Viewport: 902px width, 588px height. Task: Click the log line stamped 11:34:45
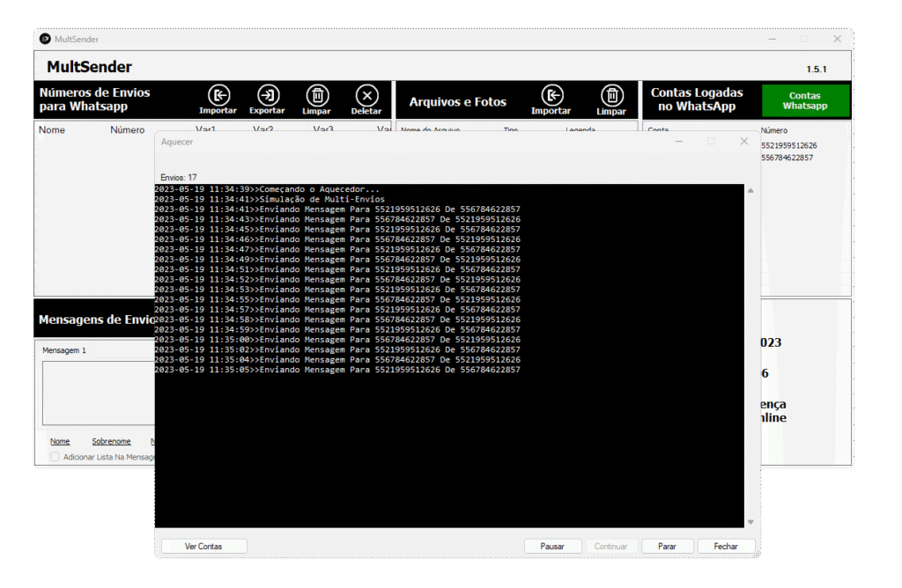[337, 230]
